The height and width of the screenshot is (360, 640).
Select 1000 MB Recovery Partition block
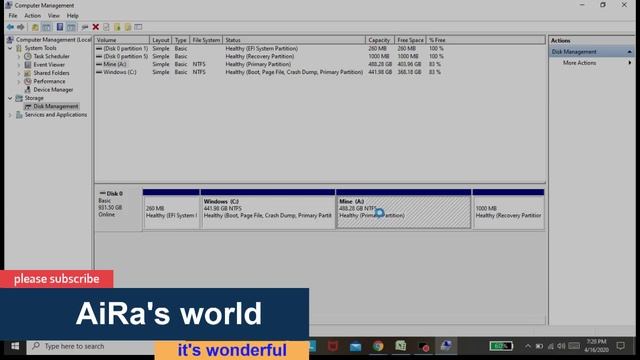click(508, 209)
